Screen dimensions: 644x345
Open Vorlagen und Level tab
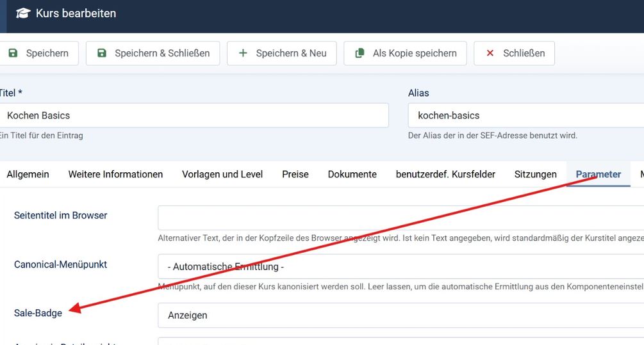[222, 174]
